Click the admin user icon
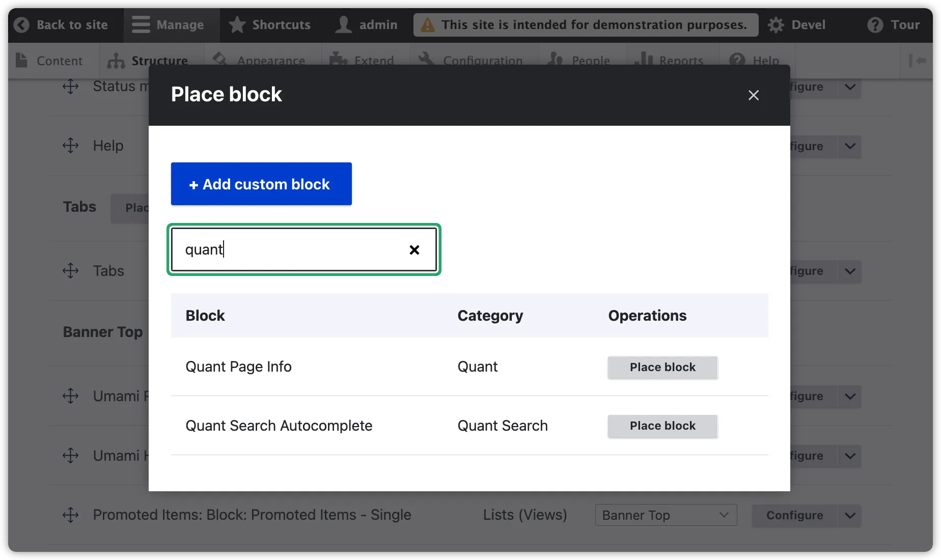941x560 pixels. (x=344, y=24)
